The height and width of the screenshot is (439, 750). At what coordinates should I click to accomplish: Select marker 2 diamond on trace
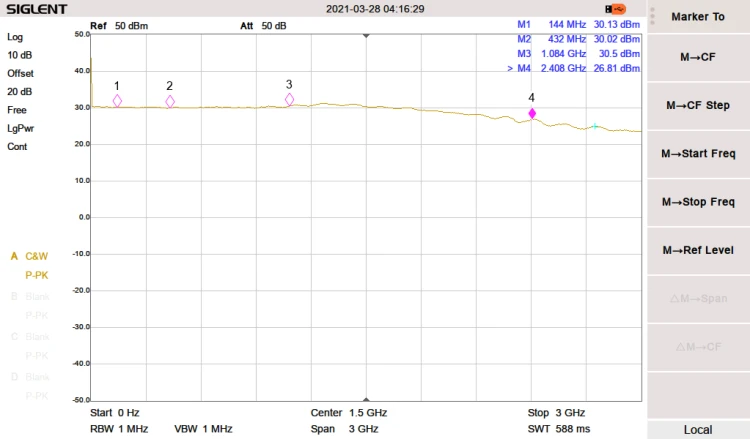pyautogui.click(x=170, y=101)
